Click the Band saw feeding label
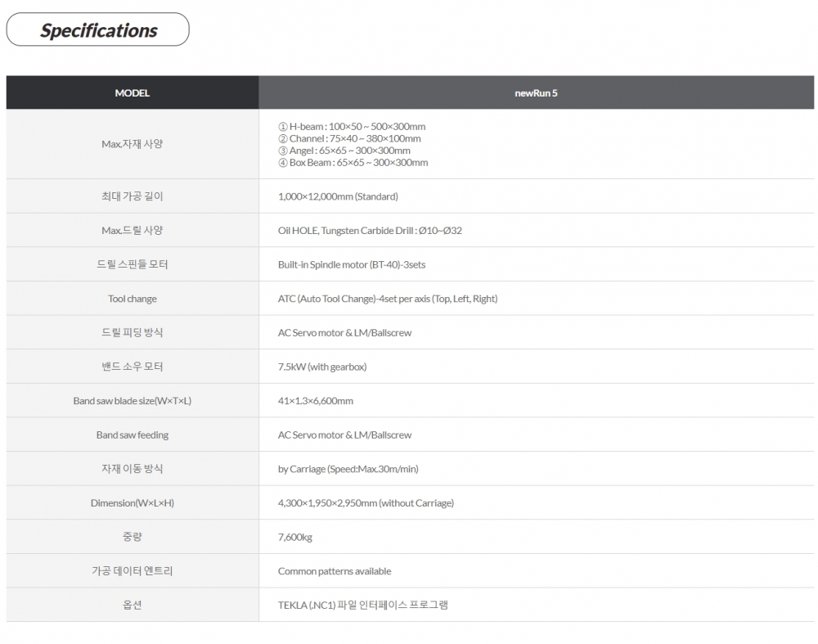The height and width of the screenshot is (644, 818). pyautogui.click(x=132, y=435)
